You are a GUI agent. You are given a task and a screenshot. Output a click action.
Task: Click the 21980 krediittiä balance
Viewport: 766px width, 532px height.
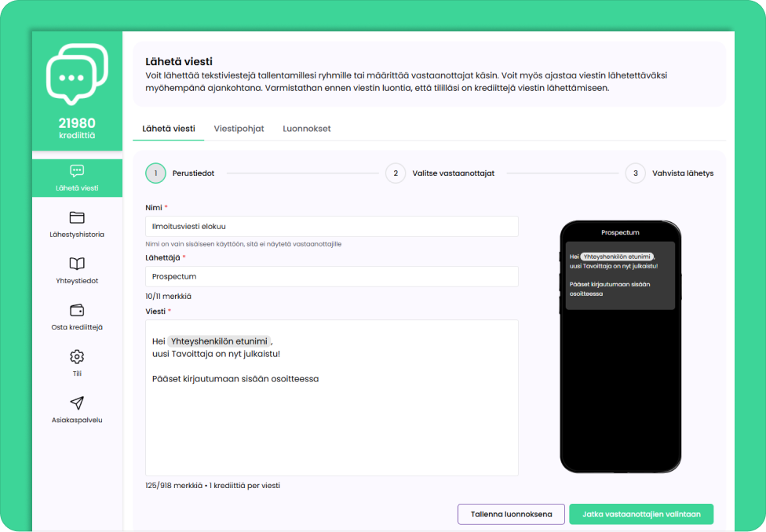click(x=77, y=128)
